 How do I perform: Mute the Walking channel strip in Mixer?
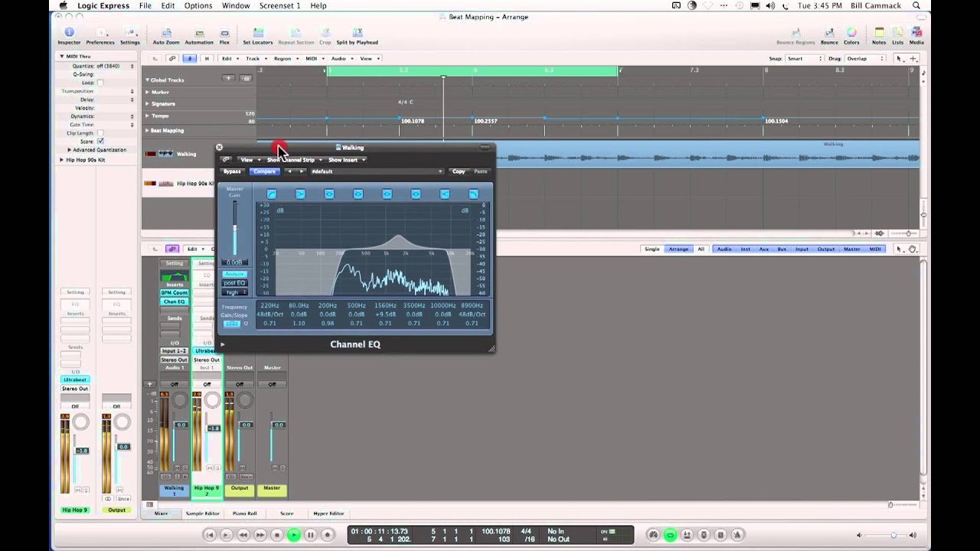pos(177,468)
